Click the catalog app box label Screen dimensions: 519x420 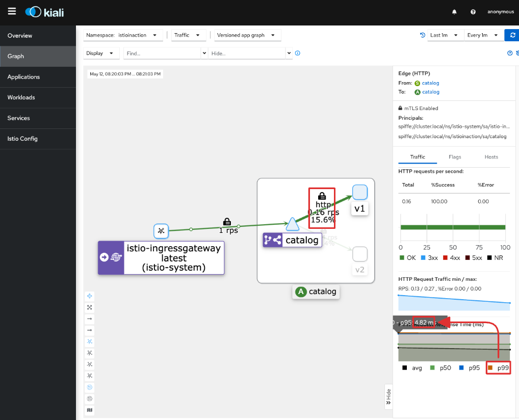pyautogui.click(x=316, y=292)
